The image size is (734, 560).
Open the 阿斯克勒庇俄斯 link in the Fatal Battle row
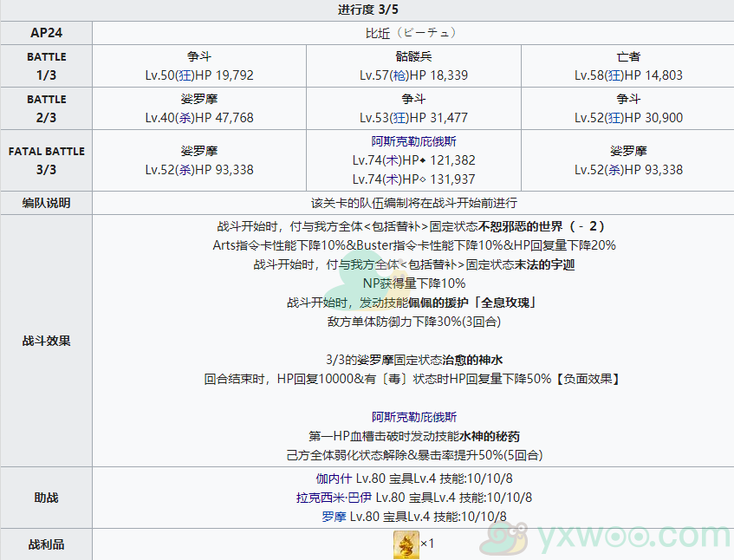[414, 141]
